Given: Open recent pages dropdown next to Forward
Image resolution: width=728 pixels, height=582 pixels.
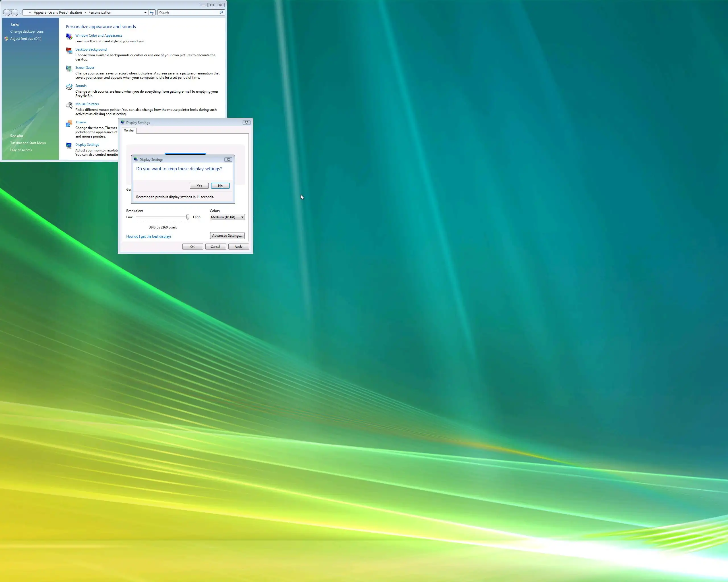Looking at the screenshot, I should point(20,13).
